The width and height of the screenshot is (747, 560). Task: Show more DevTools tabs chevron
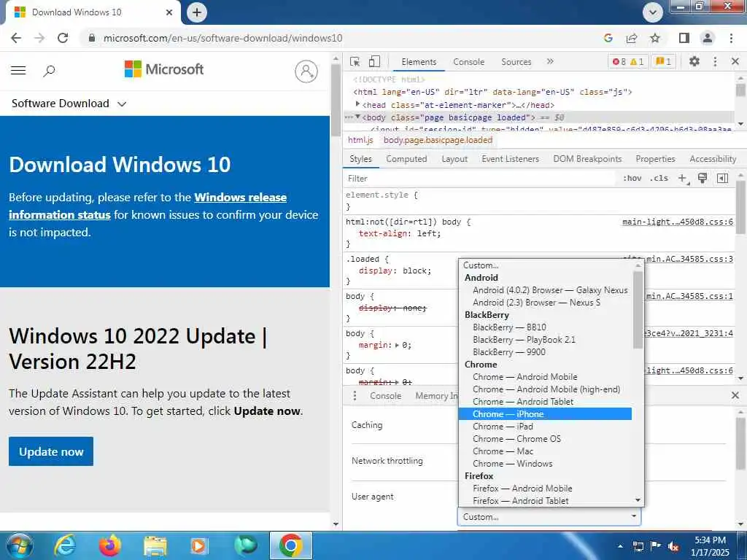[550, 61]
